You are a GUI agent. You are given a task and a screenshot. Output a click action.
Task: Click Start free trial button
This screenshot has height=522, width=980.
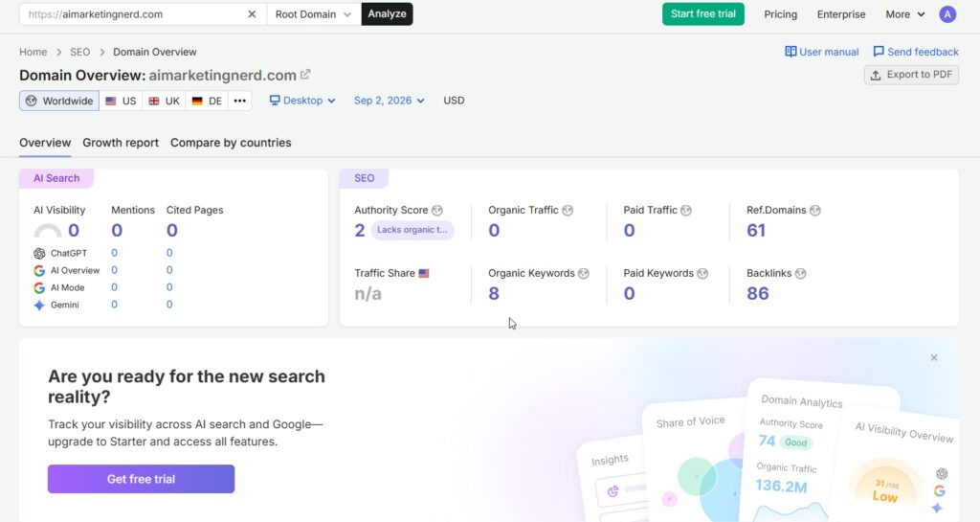click(x=703, y=13)
